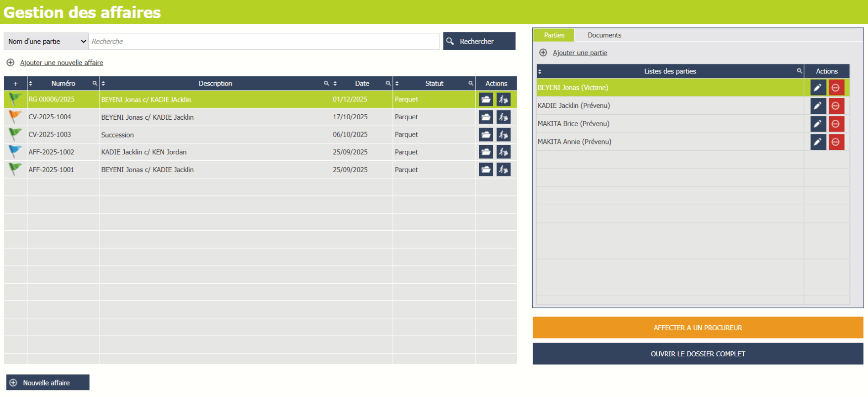Follow the 'Ajouter une nouvelle affaire' link

pyautogui.click(x=61, y=63)
